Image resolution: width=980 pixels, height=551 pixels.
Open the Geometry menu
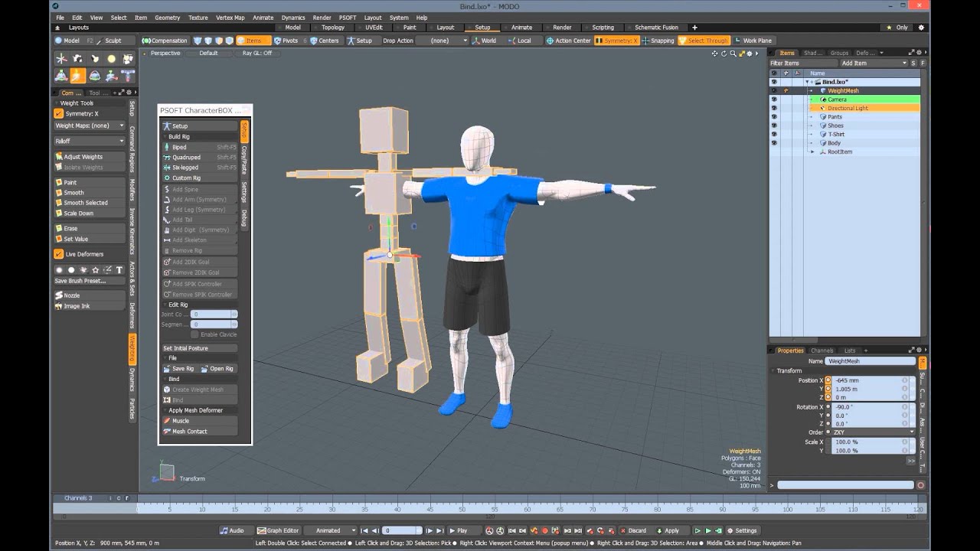click(x=167, y=18)
